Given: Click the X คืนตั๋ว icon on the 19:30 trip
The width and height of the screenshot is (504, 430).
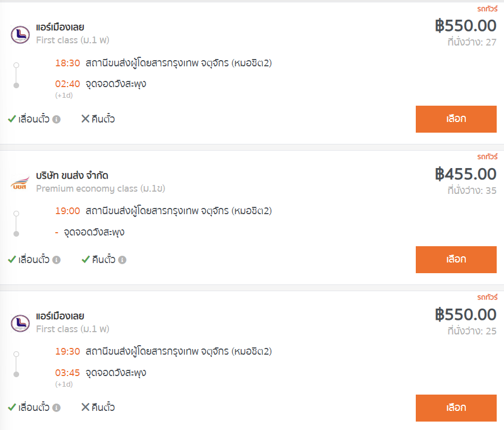Looking at the screenshot, I should pyautogui.click(x=85, y=407).
